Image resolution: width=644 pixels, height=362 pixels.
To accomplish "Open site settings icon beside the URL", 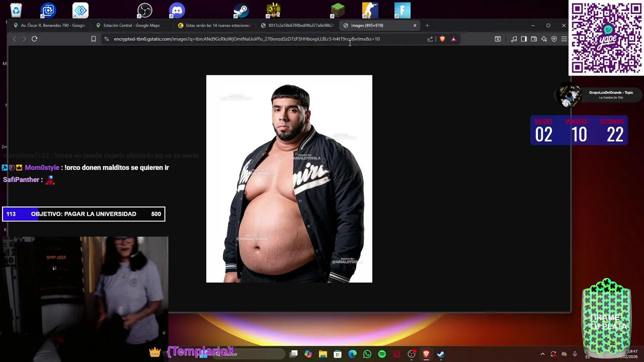I will point(106,39).
